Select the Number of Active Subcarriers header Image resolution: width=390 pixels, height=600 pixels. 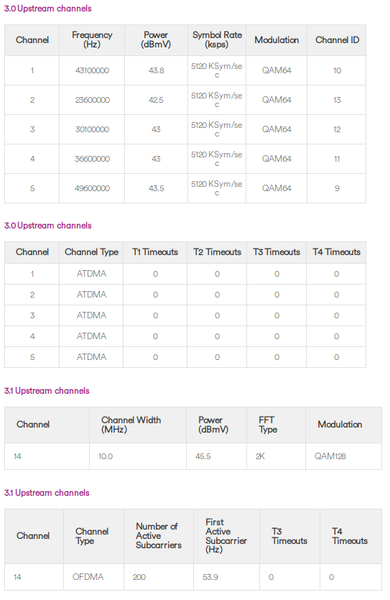158,536
